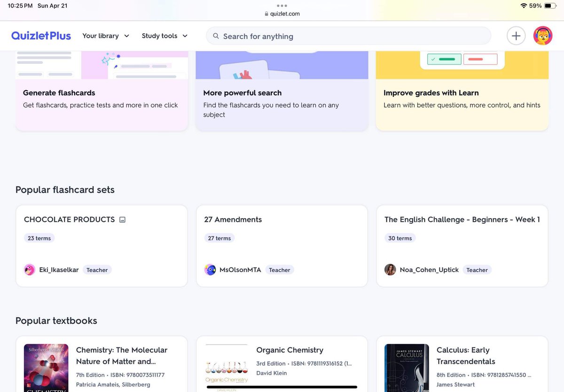Click the Generate flashcards illustration
This screenshot has width=564, height=392.
tap(102, 65)
